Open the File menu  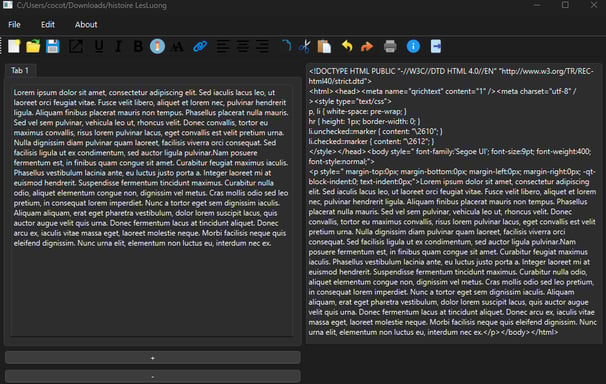14,24
